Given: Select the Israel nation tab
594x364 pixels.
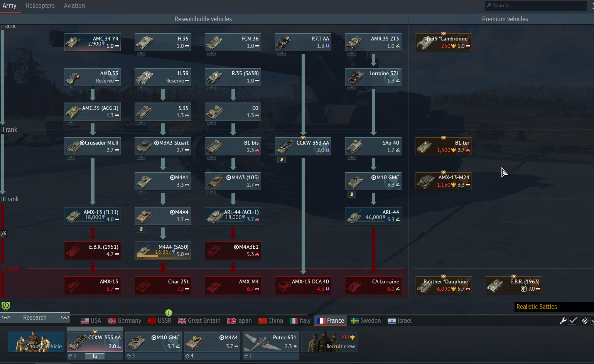Looking at the screenshot, I should [x=399, y=321].
